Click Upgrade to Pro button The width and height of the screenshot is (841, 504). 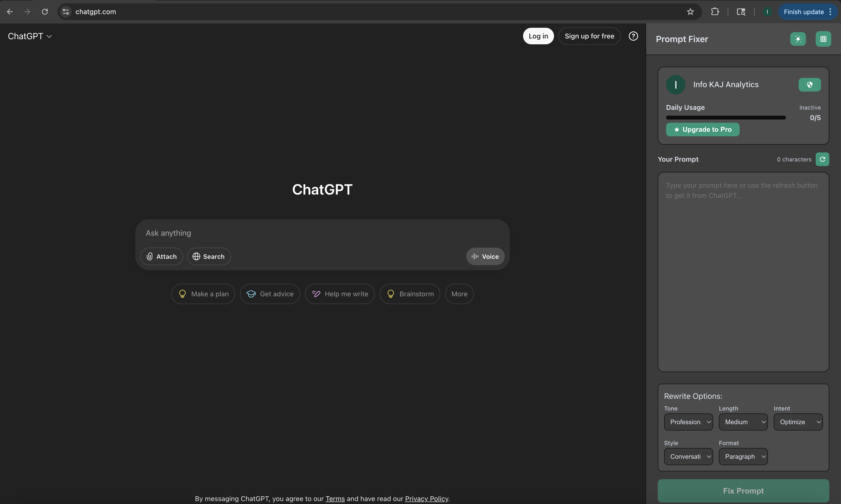[x=702, y=129]
